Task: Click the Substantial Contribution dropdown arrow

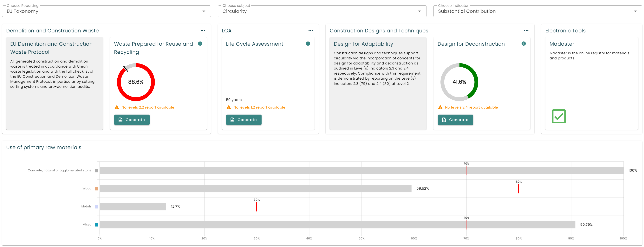Action: click(x=635, y=11)
